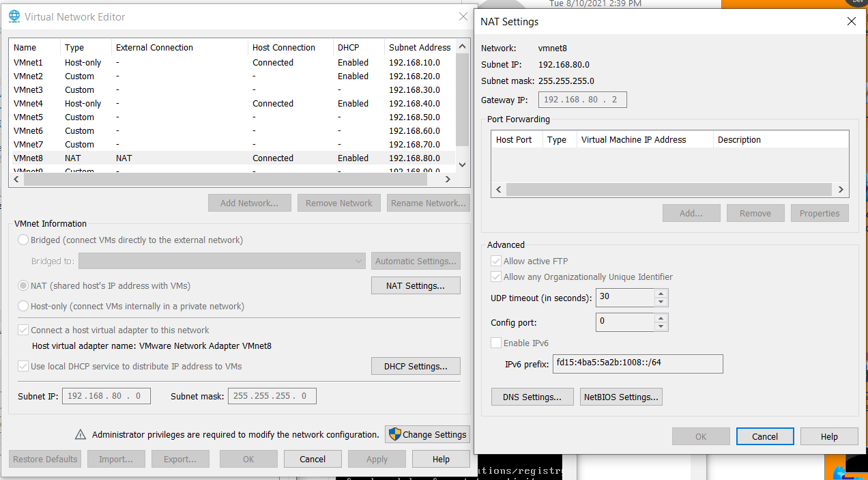This screenshot has height=480, width=868.
Task: Toggle Use local DHCP service checkbox
Action: (23, 366)
